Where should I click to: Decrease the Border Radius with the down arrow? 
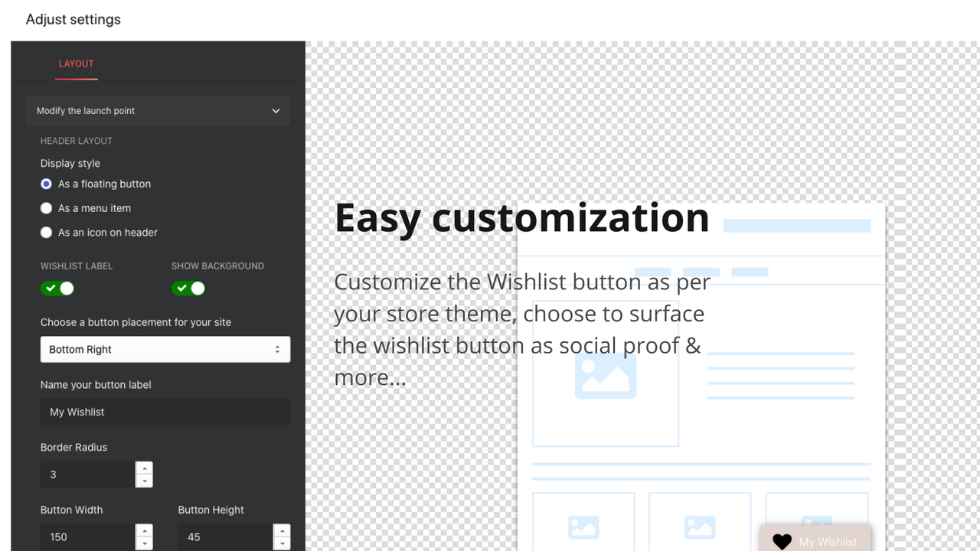point(144,481)
